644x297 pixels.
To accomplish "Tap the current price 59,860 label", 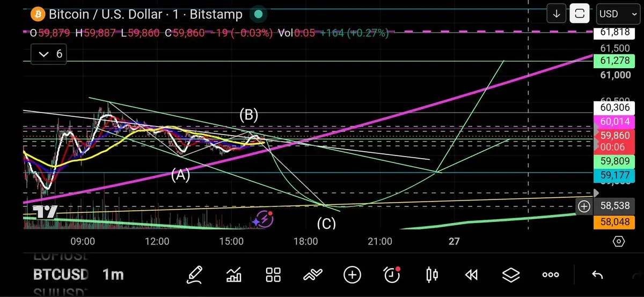I will click(614, 136).
